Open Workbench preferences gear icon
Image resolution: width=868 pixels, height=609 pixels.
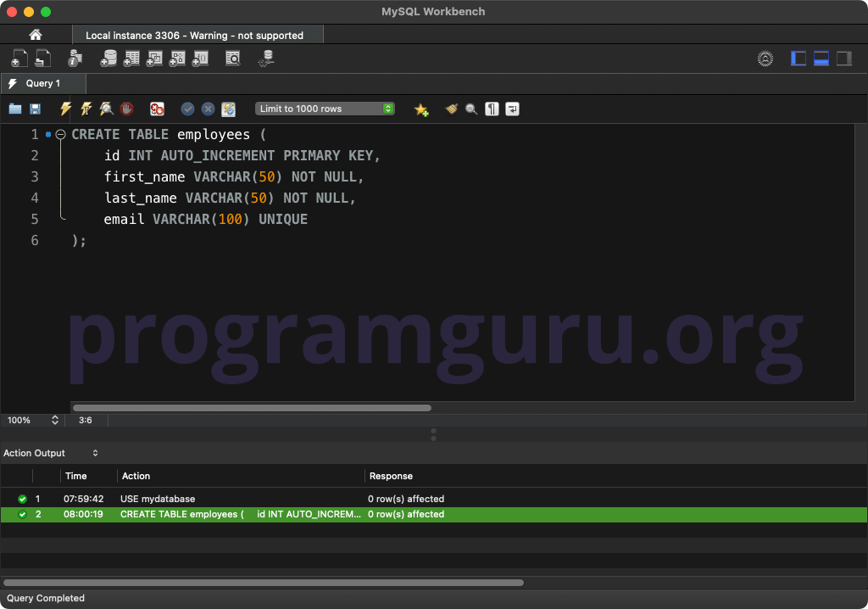[765, 59]
